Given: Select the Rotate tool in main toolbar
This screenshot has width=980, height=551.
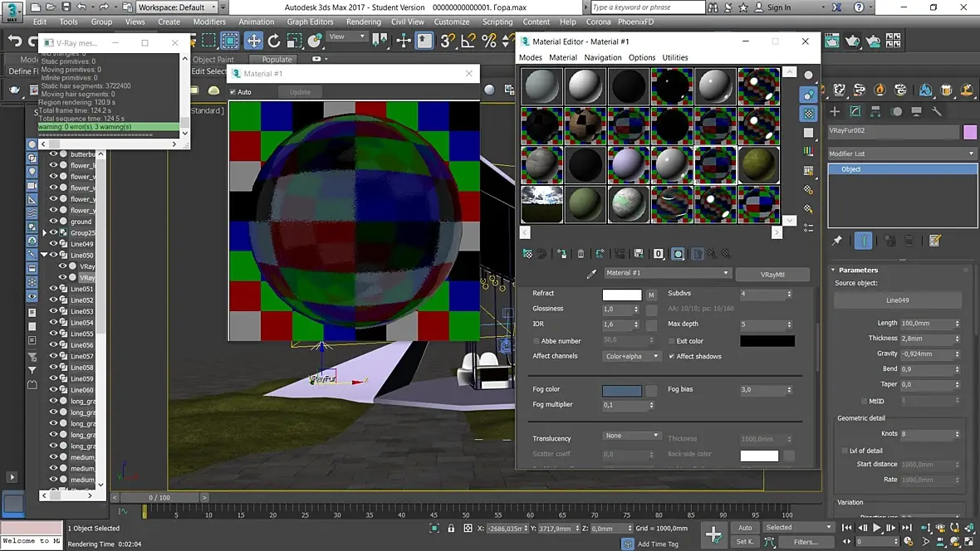Looking at the screenshot, I should (274, 41).
